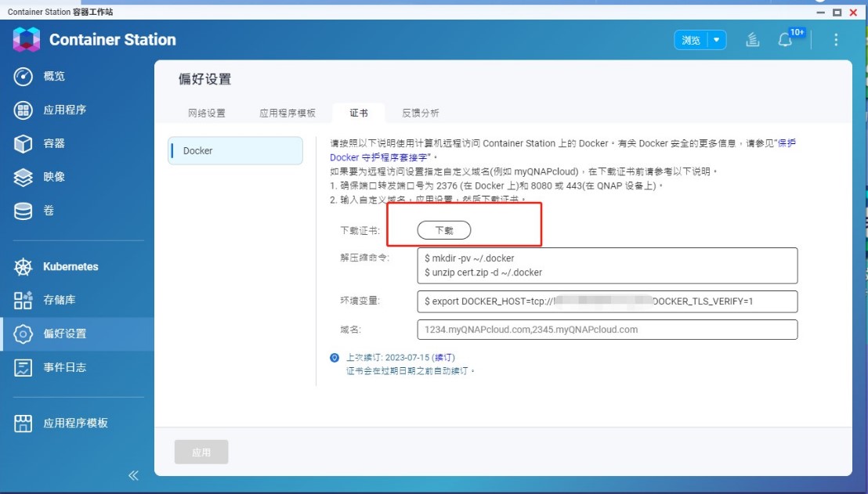This screenshot has height=494, width=868.
Task: Open the stacked layers icon in header
Action: [753, 40]
